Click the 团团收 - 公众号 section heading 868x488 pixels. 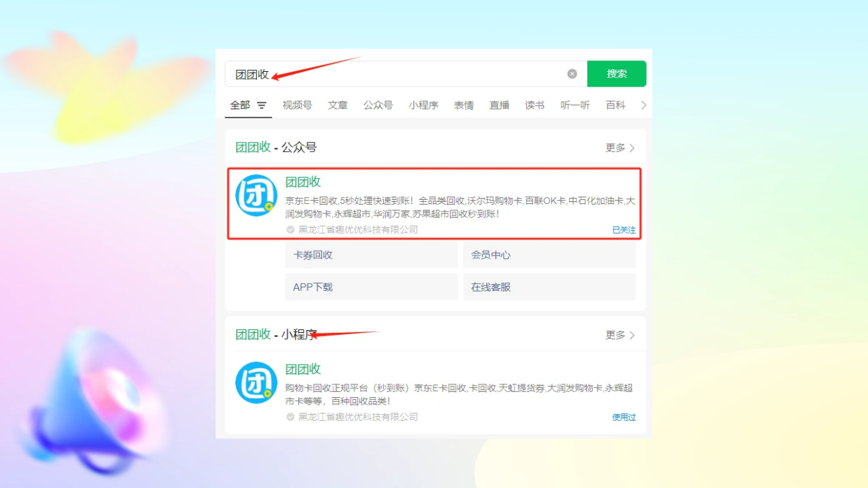(276, 148)
